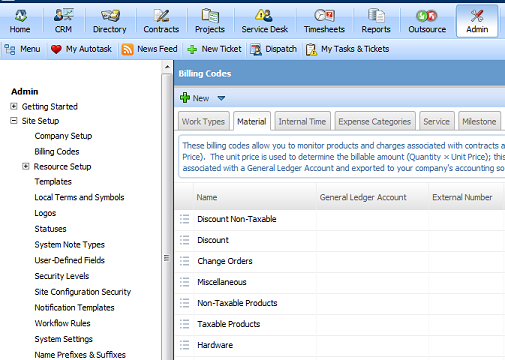
Task: Open Name Prefixes & Suffixes
Action: coord(80,355)
